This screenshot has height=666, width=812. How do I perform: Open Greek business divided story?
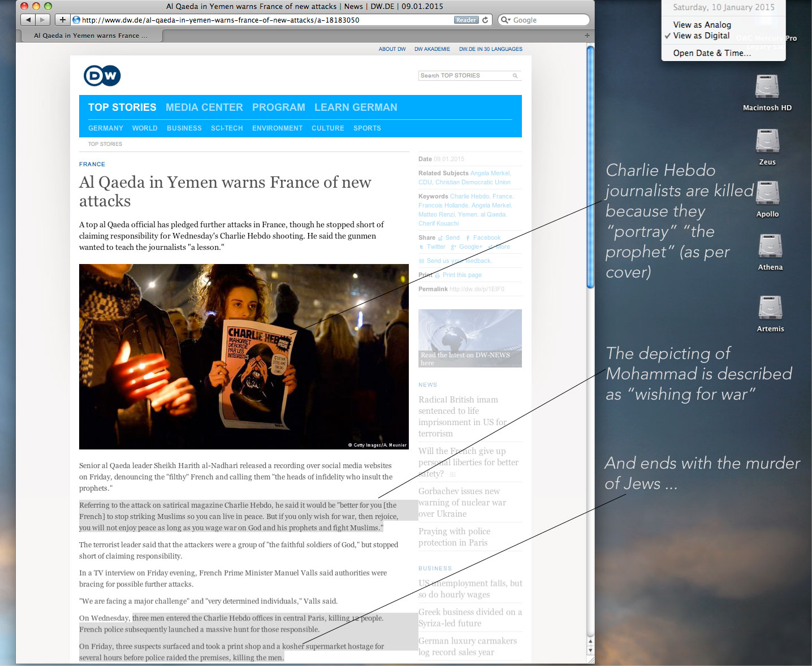point(470,618)
